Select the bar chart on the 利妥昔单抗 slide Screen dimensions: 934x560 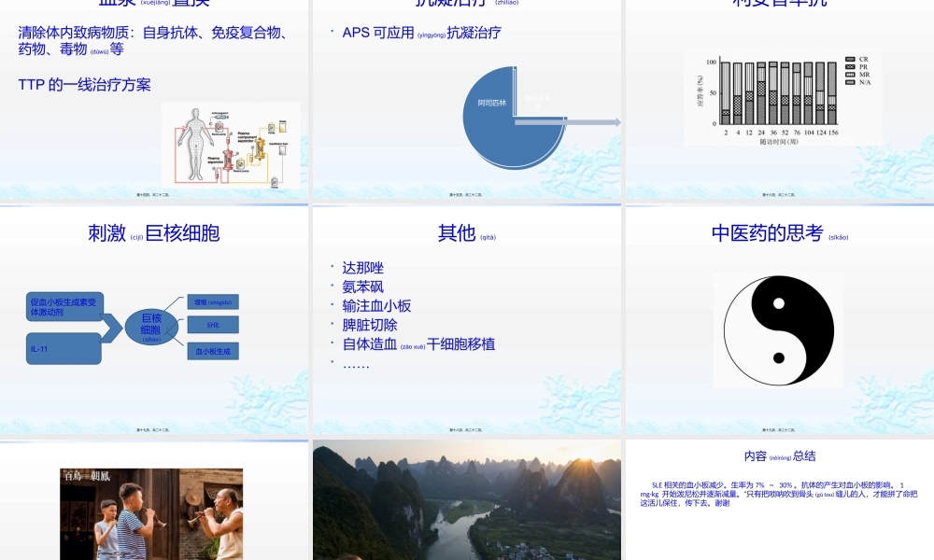click(x=785, y=98)
